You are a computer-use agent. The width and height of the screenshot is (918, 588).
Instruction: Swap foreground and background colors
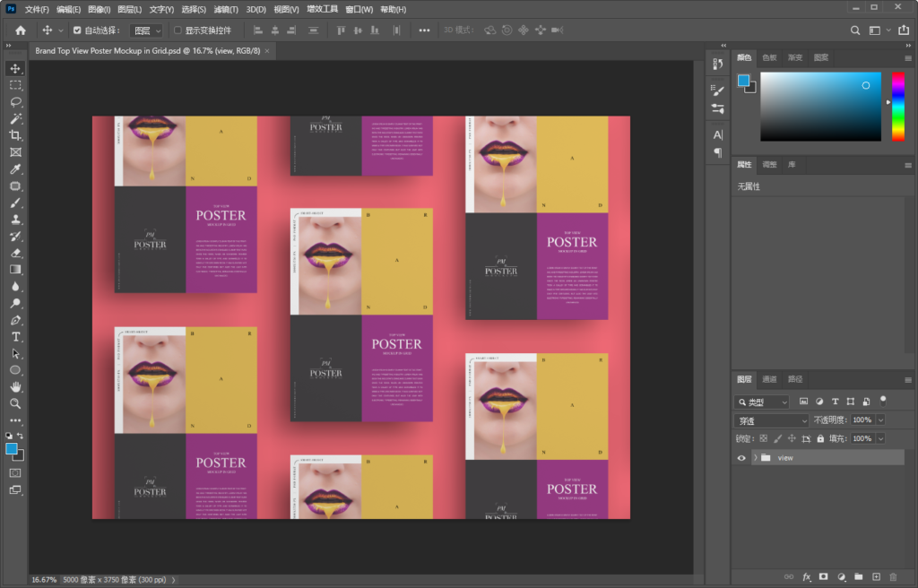pos(21,436)
